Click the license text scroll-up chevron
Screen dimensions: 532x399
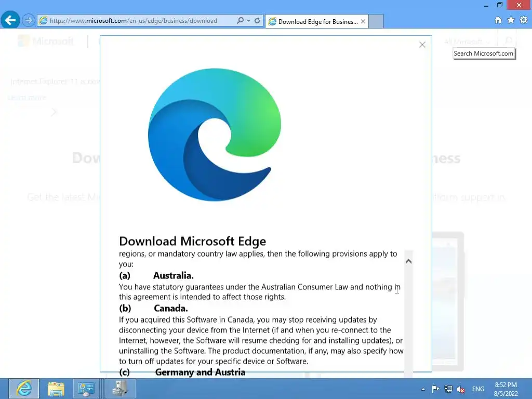click(408, 261)
